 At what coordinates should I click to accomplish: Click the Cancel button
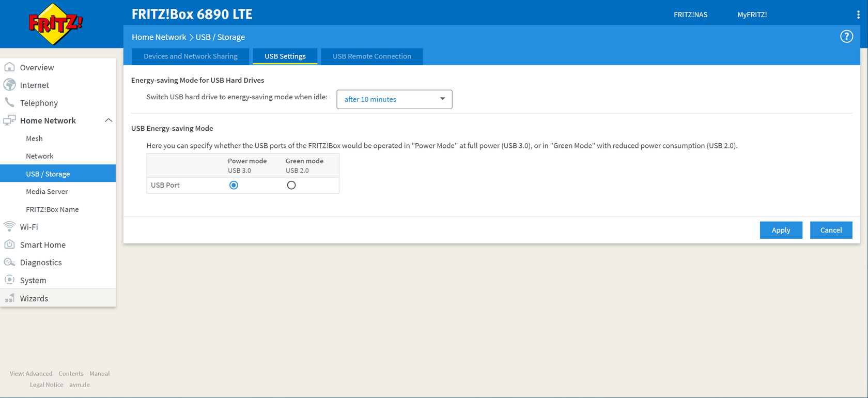pos(831,230)
